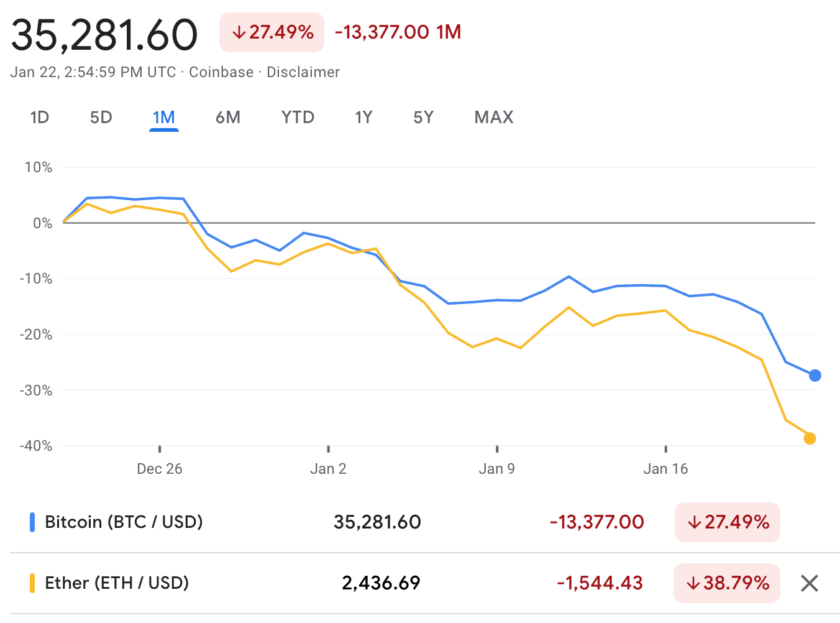Select the yellow Ether legend marker
840x623 pixels.
(32, 583)
